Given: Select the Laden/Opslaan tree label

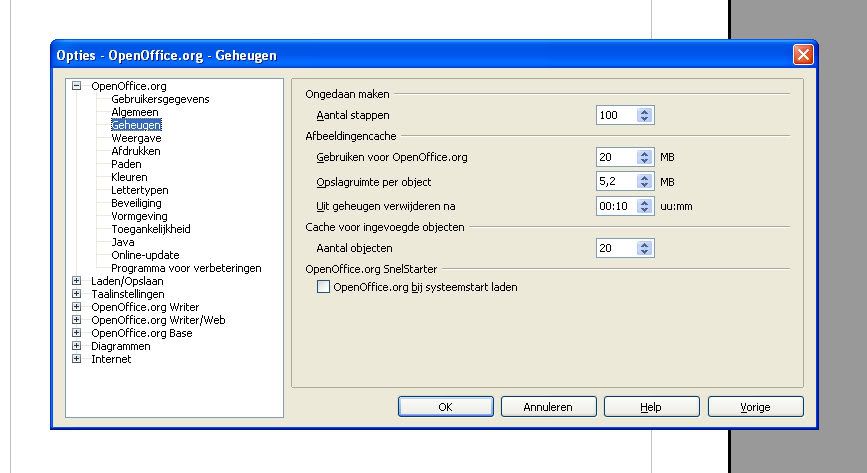Looking at the screenshot, I should 127,281.
